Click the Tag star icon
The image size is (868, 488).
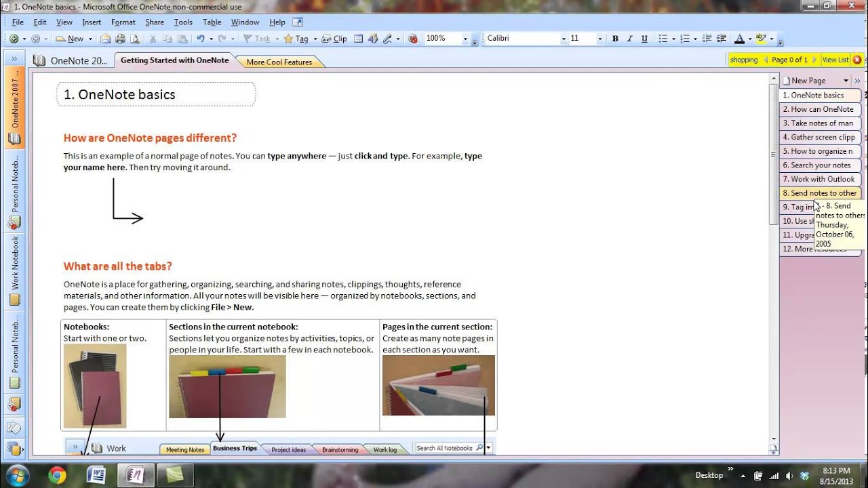(x=288, y=39)
